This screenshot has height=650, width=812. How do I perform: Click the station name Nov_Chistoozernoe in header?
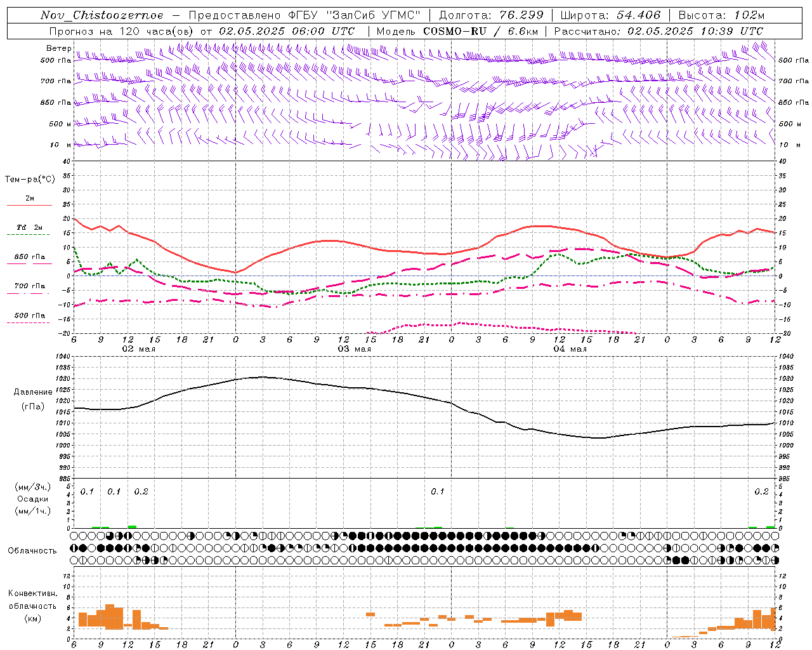[102, 15]
